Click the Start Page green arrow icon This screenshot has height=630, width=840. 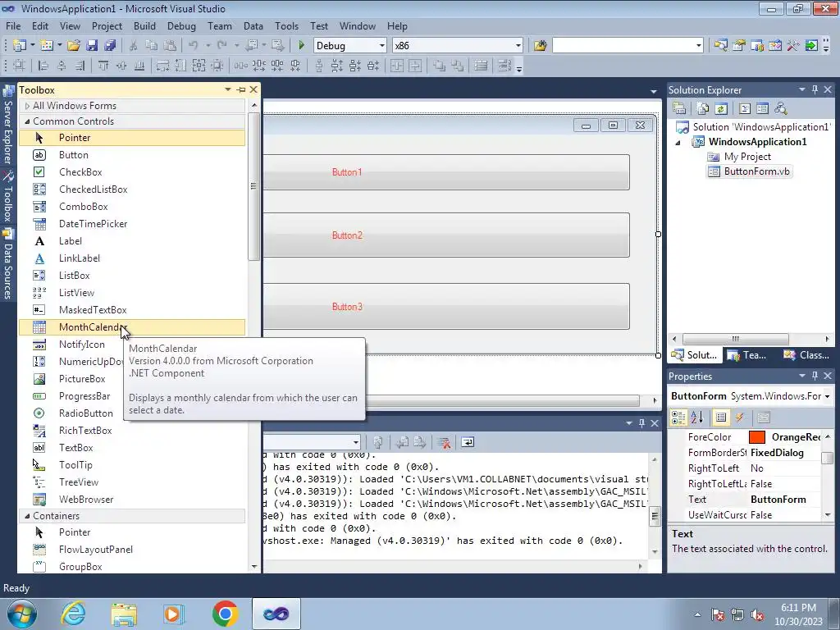point(811,46)
